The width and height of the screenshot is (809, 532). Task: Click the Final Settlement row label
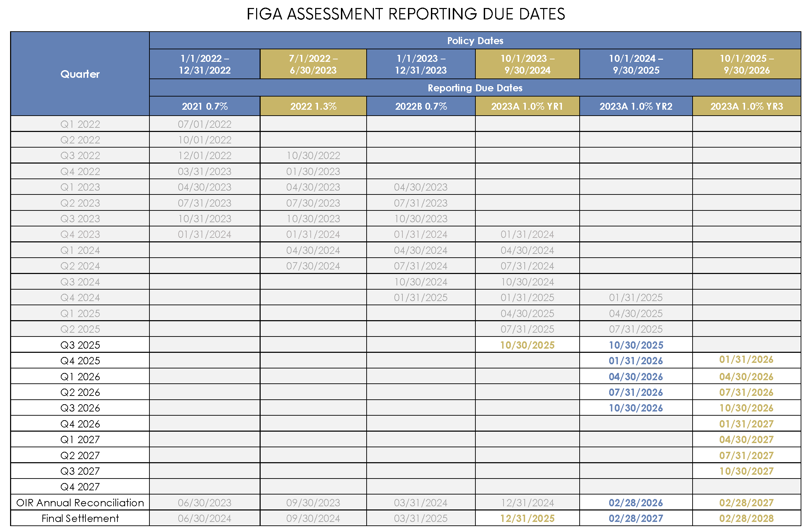coord(80,518)
